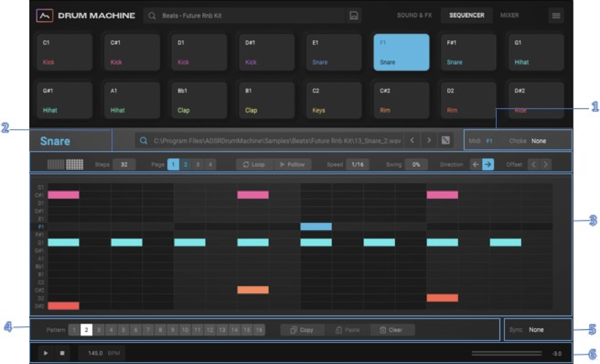Click the Swing 0% value
Screen dimensions: 600x364
416,164
